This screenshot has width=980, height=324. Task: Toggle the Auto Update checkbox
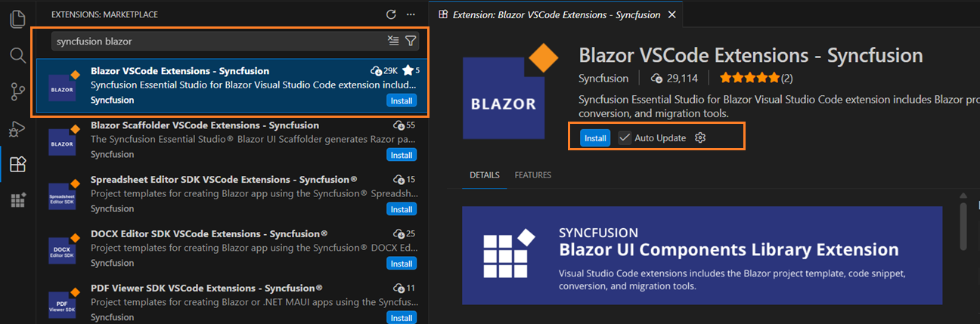[x=625, y=138]
